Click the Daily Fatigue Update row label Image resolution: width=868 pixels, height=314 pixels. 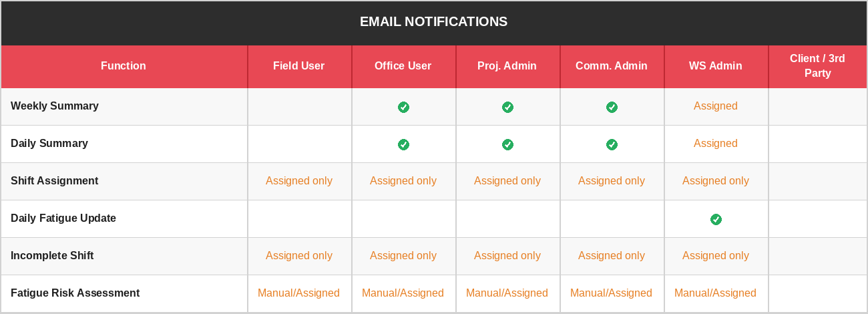coord(63,218)
